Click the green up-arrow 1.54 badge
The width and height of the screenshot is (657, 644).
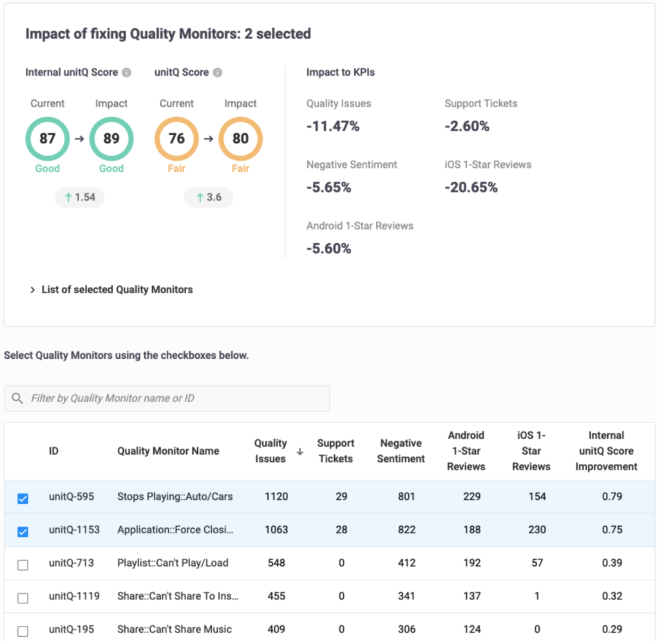pos(79,197)
